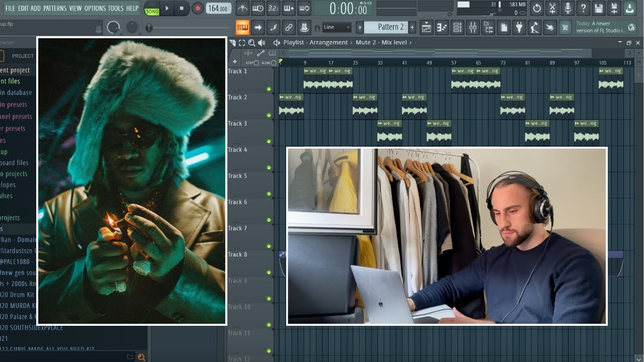Open the Channel Rack icon
Image resolution: width=644 pixels, height=362 pixels.
tap(457, 27)
